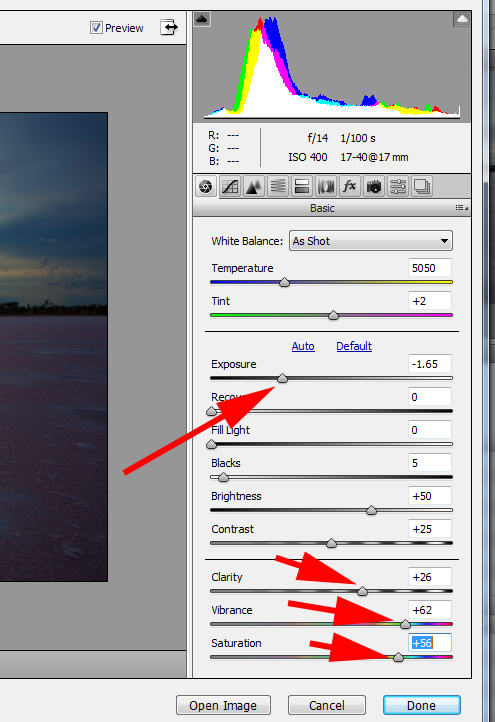Viewport: 495px width, 722px height.
Task: Open the White Balance dropdown
Action: pos(371,241)
